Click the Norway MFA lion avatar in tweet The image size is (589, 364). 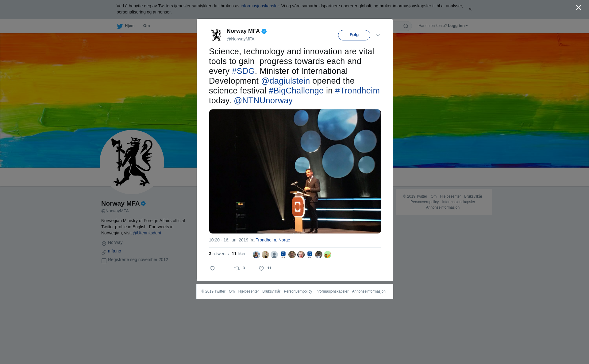pos(216,35)
